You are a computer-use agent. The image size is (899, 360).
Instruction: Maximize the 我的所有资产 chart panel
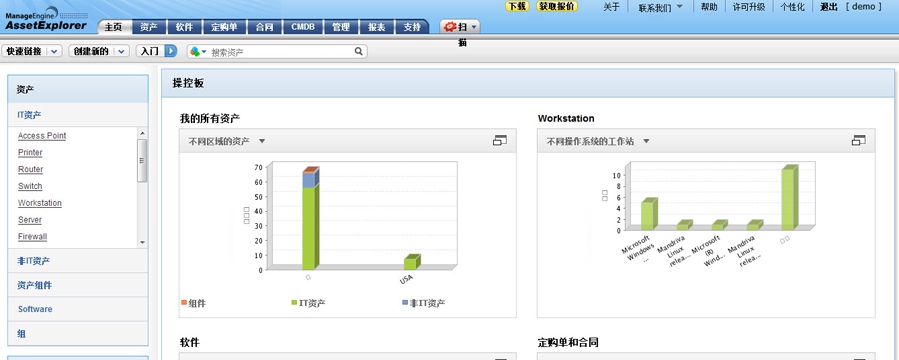(500, 140)
